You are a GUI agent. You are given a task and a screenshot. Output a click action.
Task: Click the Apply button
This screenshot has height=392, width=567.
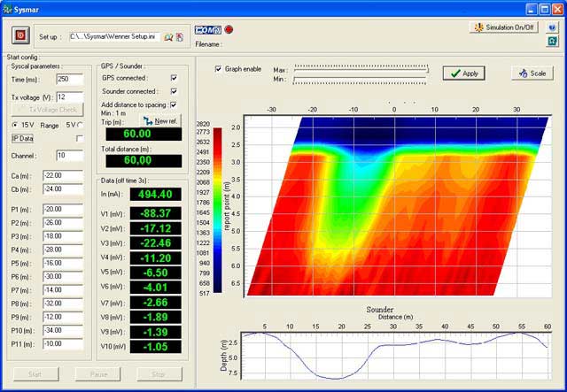pyautogui.click(x=464, y=73)
